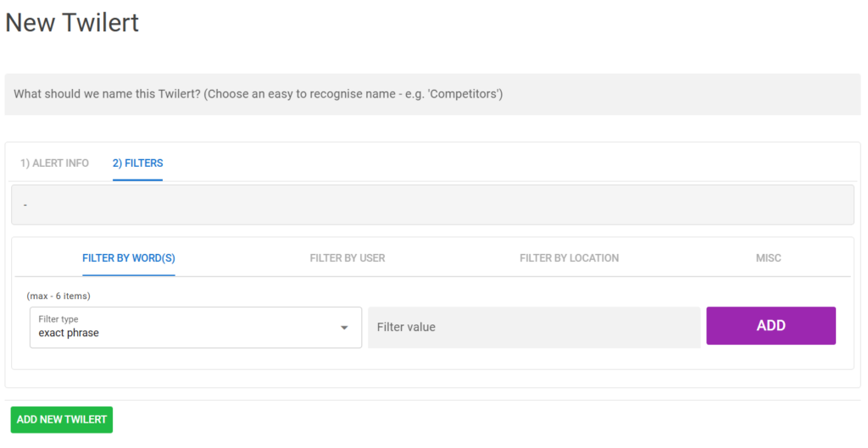The height and width of the screenshot is (448, 868).
Task: Click the 'Filter type' label text
Action: click(x=58, y=319)
